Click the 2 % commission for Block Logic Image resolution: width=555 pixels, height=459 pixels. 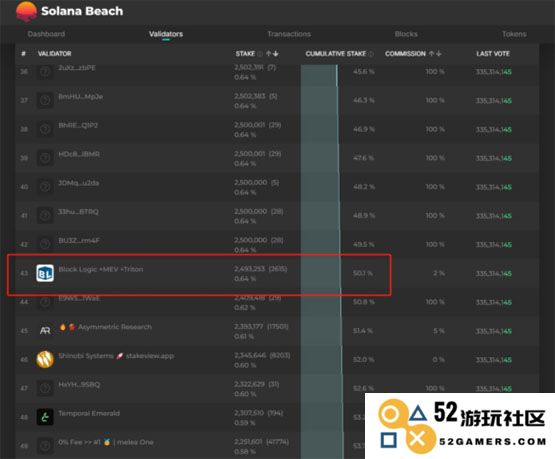pyautogui.click(x=439, y=273)
